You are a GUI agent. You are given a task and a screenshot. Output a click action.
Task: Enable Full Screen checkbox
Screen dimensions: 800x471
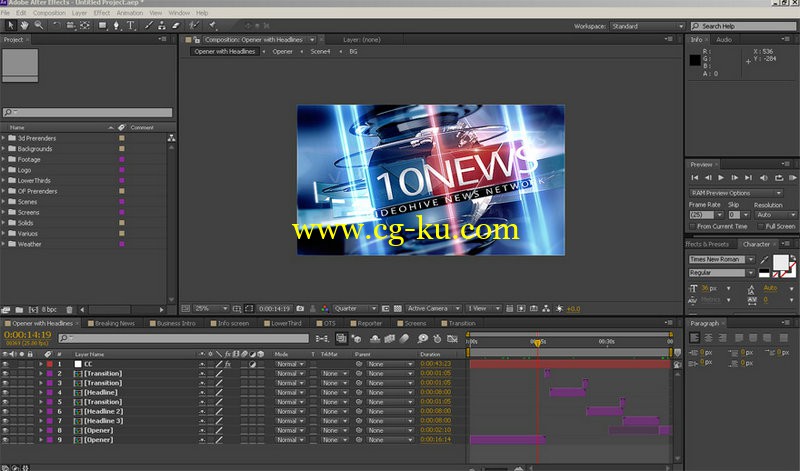tap(761, 227)
